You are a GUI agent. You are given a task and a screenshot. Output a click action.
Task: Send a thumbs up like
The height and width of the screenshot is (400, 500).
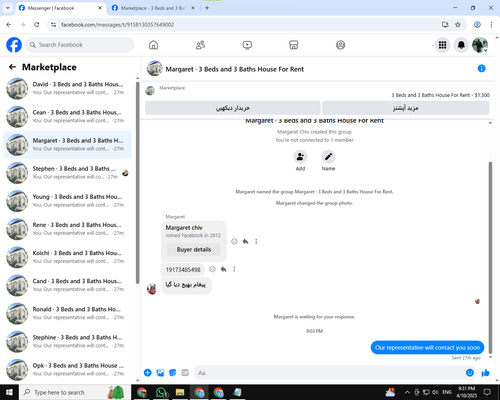click(486, 373)
